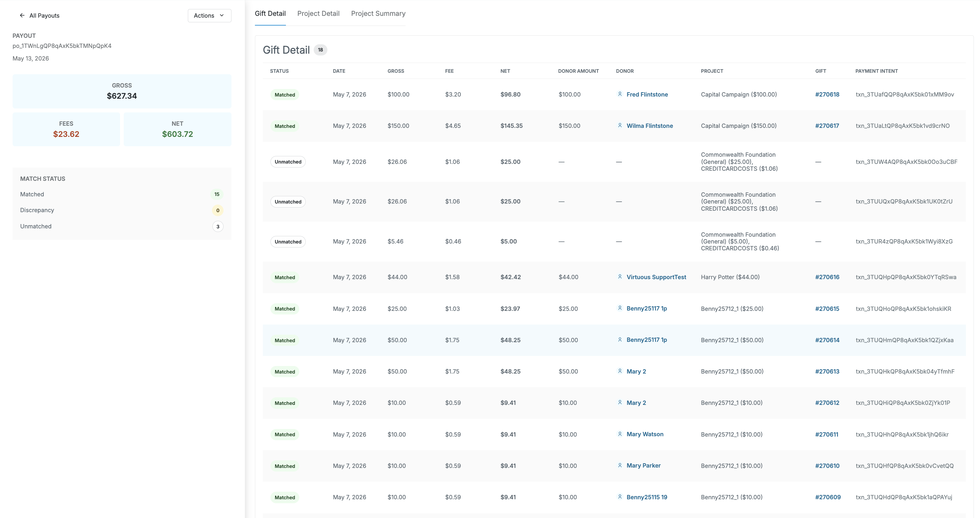Click the donor icon beside Mary Watson

pos(620,434)
